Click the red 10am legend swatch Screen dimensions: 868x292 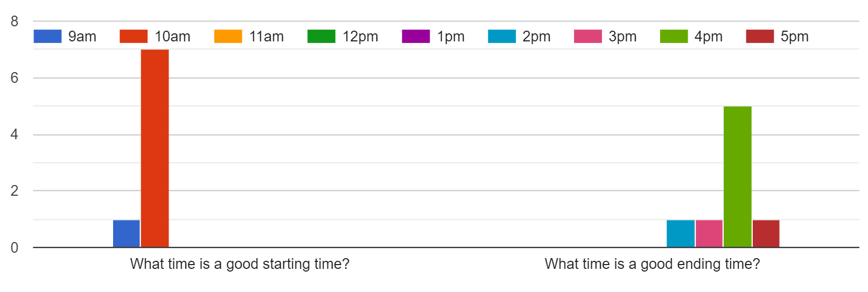pyautogui.click(x=134, y=36)
